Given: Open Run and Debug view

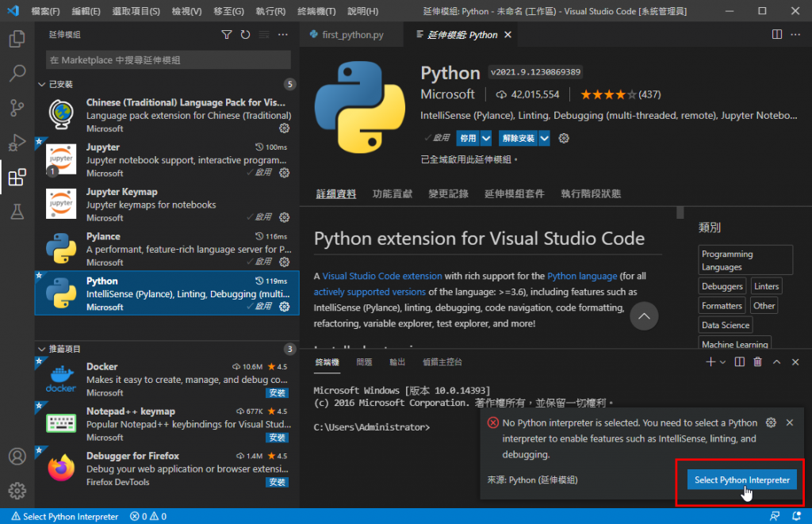Looking at the screenshot, I should pyautogui.click(x=17, y=143).
